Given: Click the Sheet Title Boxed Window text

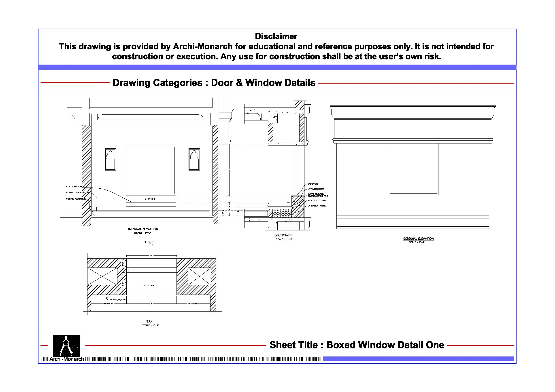Looking at the screenshot, I should pos(357,345).
